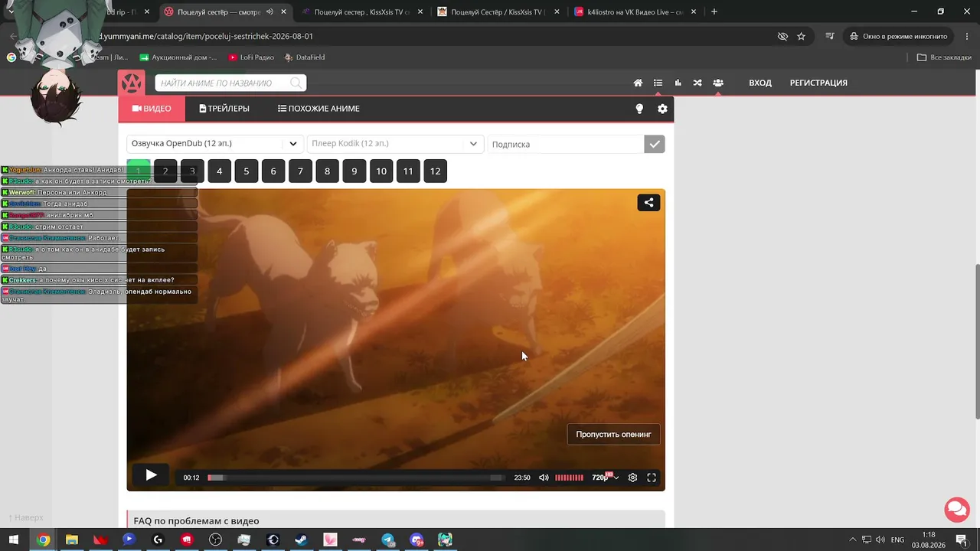Open File Explorer from the taskbar
The image size is (980, 551).
(72, 540)
